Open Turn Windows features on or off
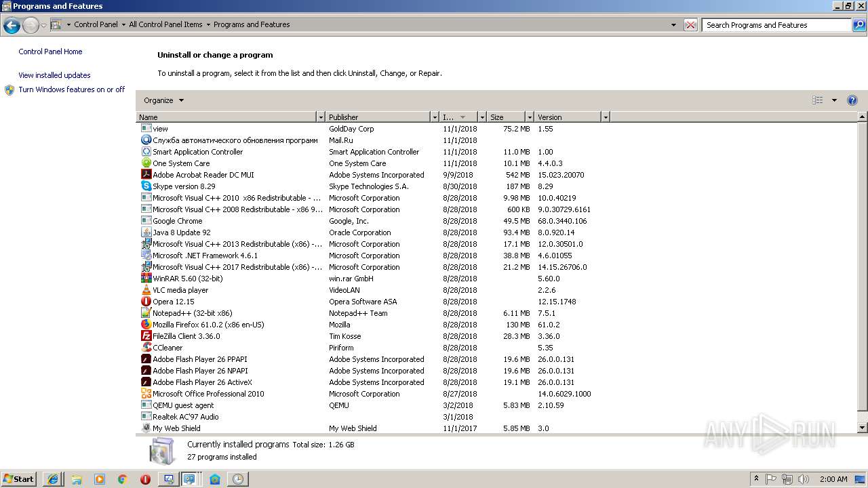The width and height of the screenshot is (868, 488). pyautogui.click(x=71, y=89)
